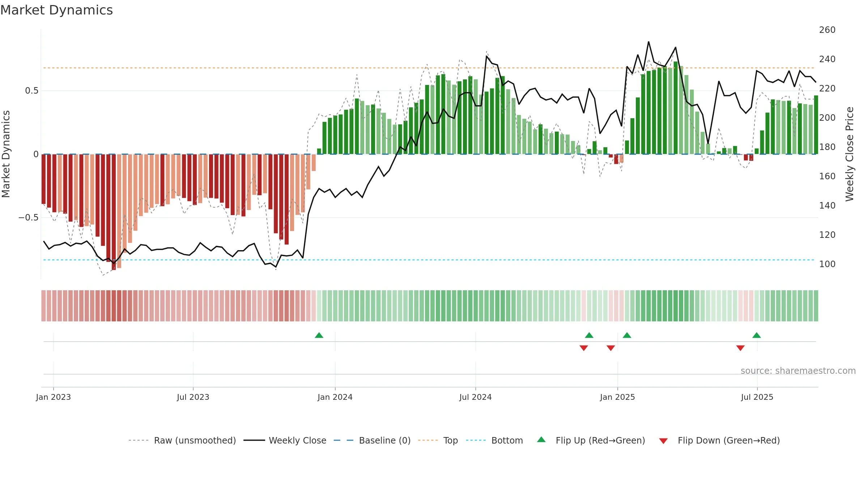Click the 200 right-axis tick label
The width and height of the screenshot is (868, 488).
click(827, 118)
